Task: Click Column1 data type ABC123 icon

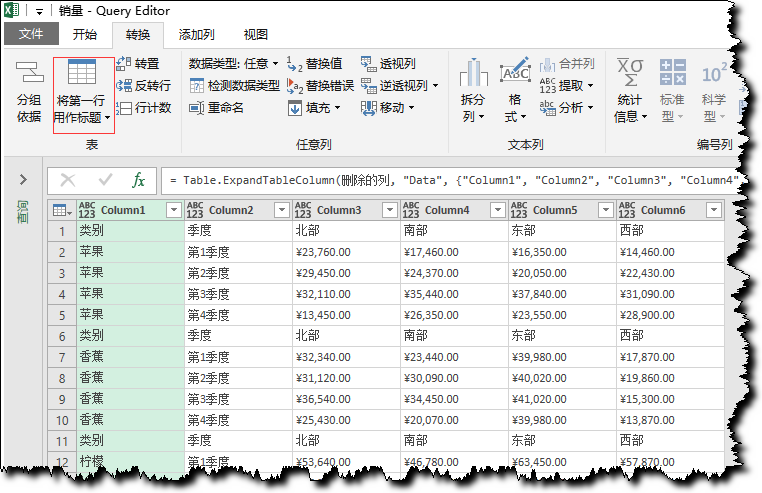Action: point(87,210)
